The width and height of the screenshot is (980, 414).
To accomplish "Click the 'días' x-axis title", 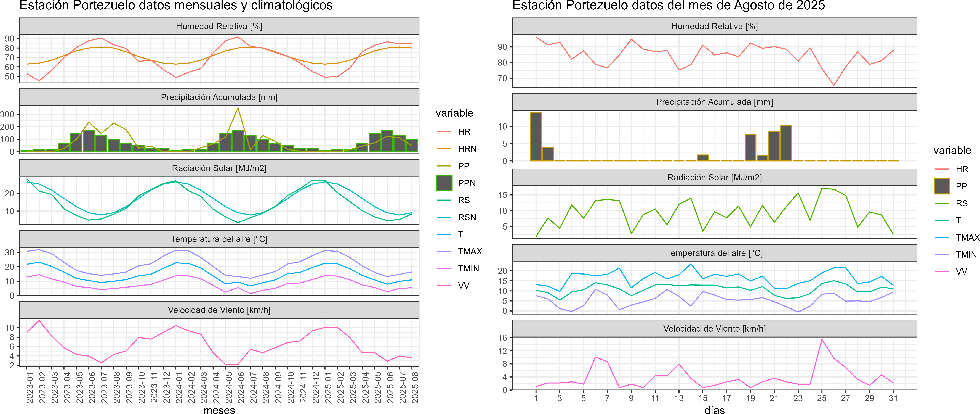I will pyautogui.click(x=714, y=410).
